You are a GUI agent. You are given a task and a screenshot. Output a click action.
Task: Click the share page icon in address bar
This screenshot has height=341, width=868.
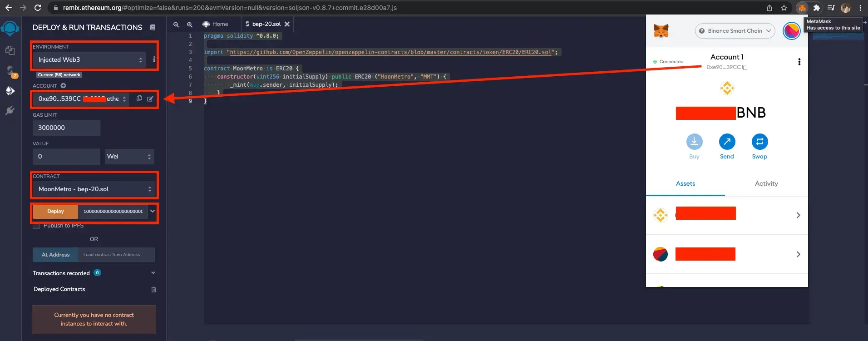(769, 8)
